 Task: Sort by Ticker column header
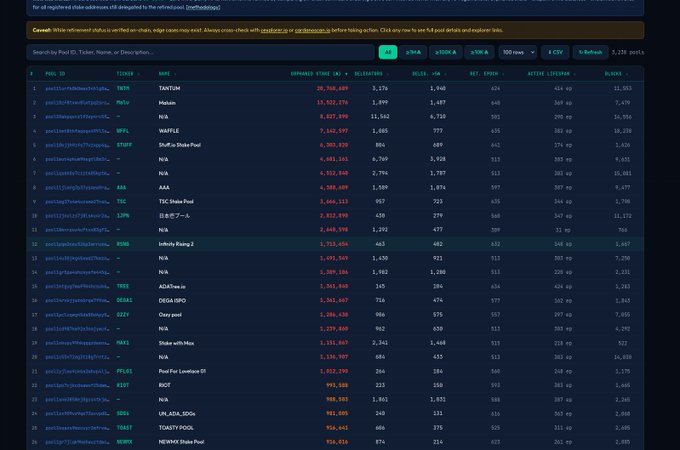point(128,74)
